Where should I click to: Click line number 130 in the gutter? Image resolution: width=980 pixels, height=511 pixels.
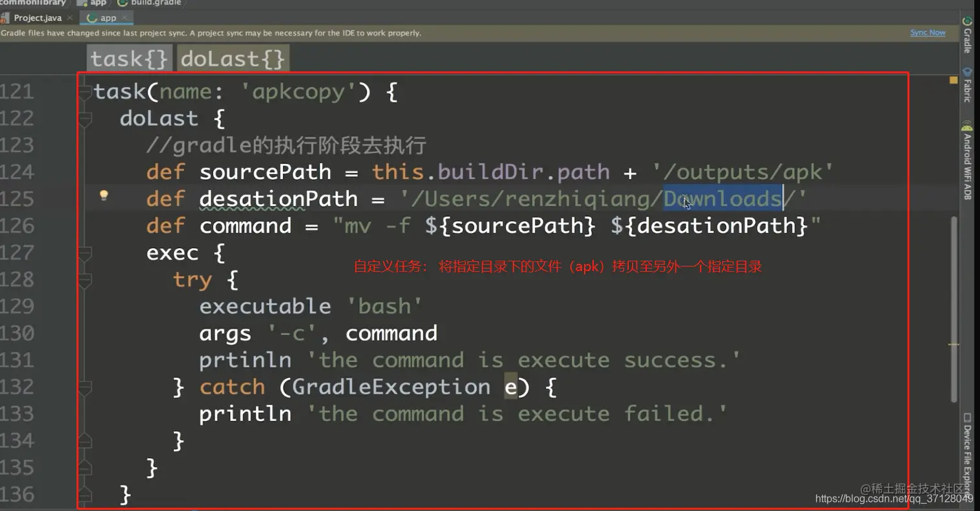point(17,333)
